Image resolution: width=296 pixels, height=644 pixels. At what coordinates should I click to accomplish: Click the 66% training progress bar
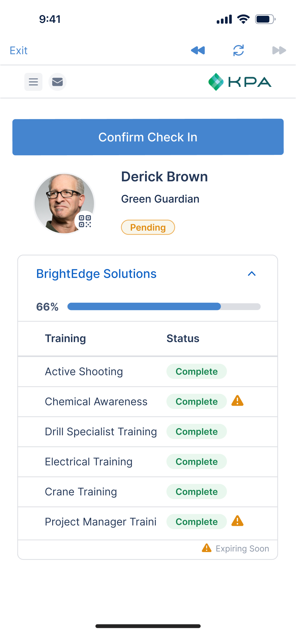coord(164,306)
